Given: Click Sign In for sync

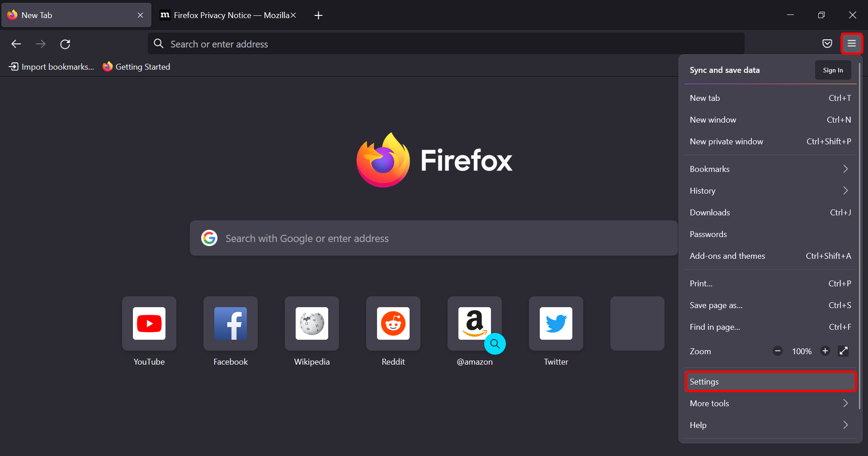Looking at the screenshot, I should [833, 70].
